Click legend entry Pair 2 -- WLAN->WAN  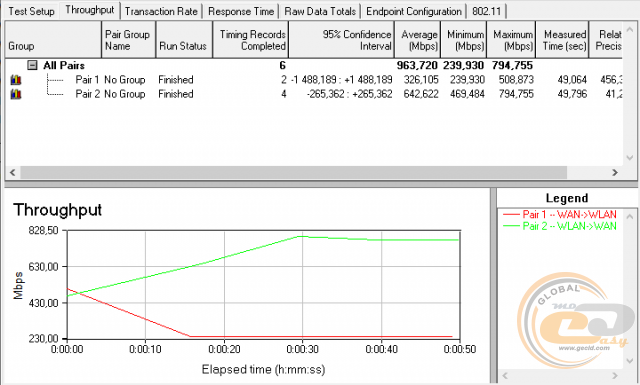point(560,226)
